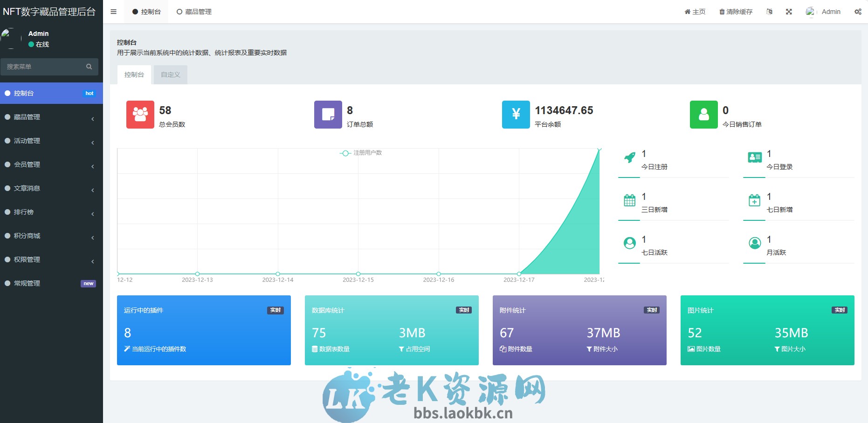
Task: Open the sidebar collapse hamburger icon
Action: [113, 12]
